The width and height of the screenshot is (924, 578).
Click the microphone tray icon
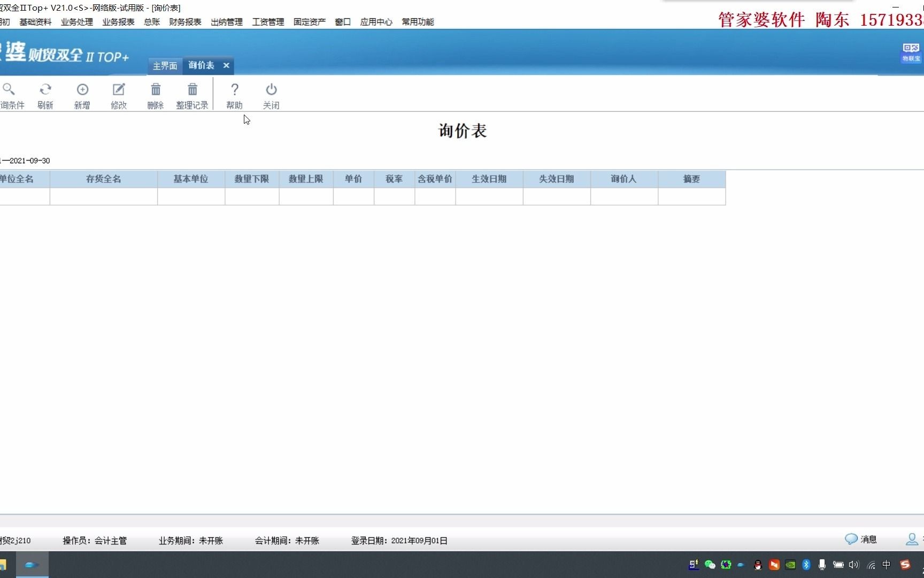(x=822, y=565)
